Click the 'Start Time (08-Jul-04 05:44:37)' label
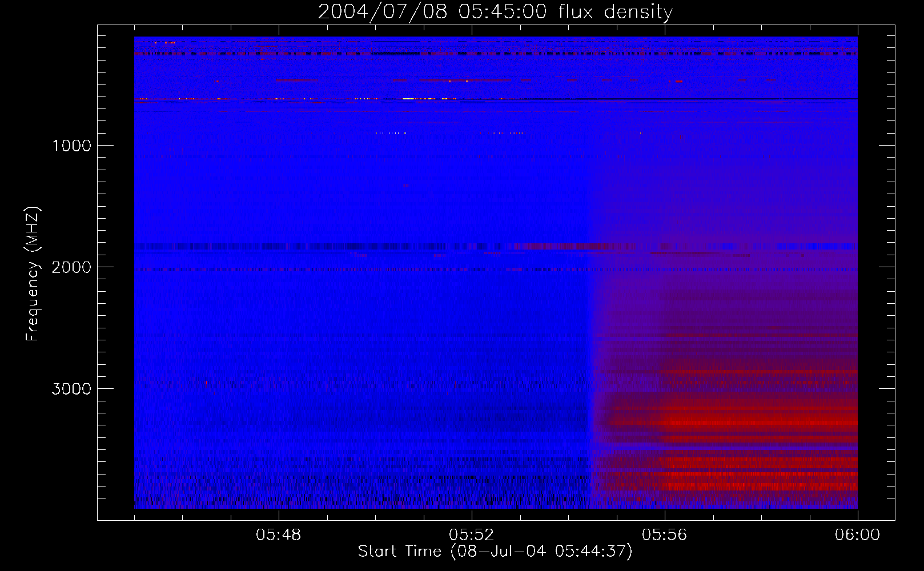The height and width of the screenshot is (571, 924). pos(495,552)
